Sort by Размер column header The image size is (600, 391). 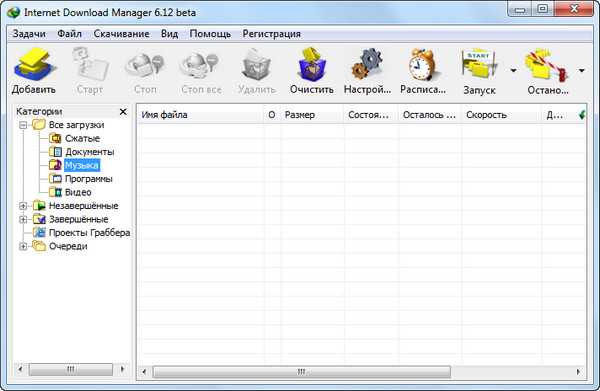(x=312, y=115)
